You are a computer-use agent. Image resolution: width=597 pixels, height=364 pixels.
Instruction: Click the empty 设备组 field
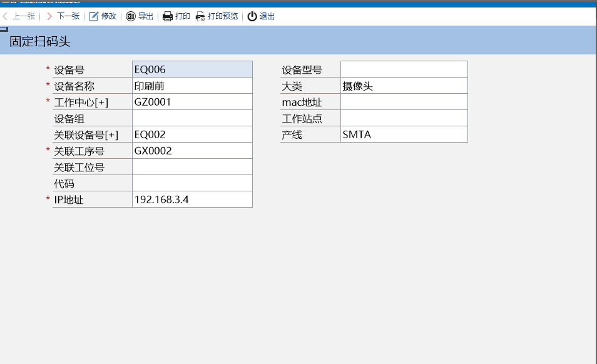click(192, 118)
